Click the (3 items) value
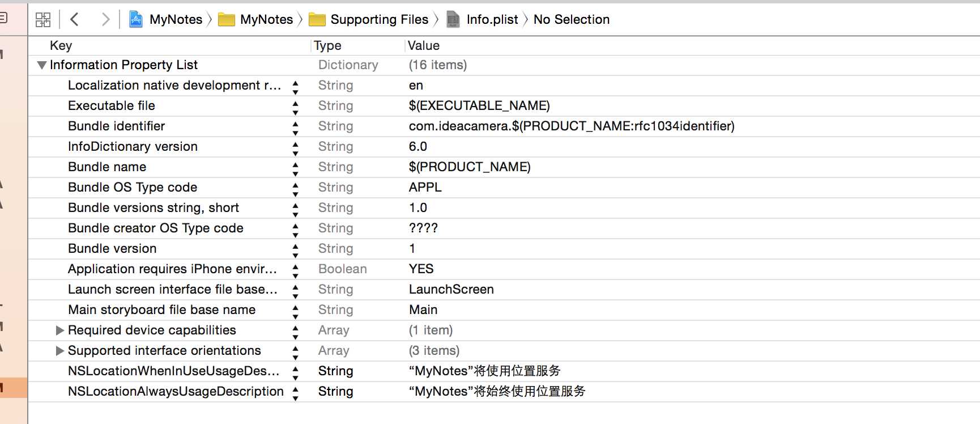 click(434, 351)
